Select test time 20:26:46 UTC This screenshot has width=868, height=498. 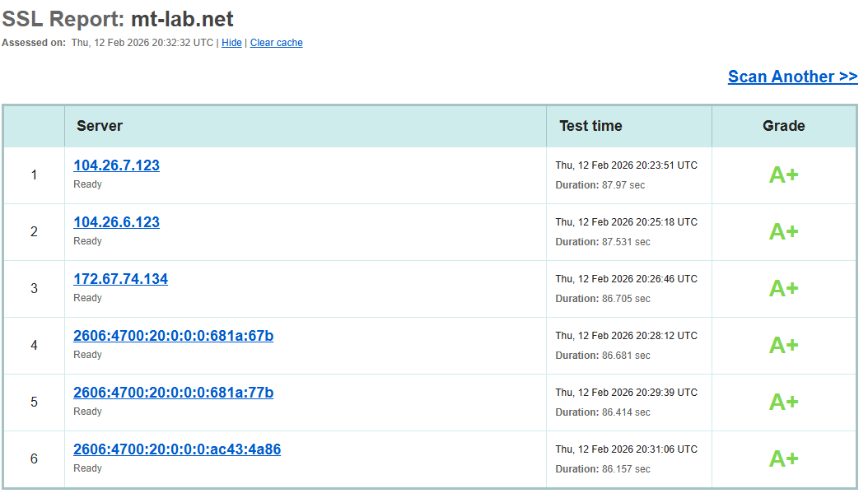point(627,279)
